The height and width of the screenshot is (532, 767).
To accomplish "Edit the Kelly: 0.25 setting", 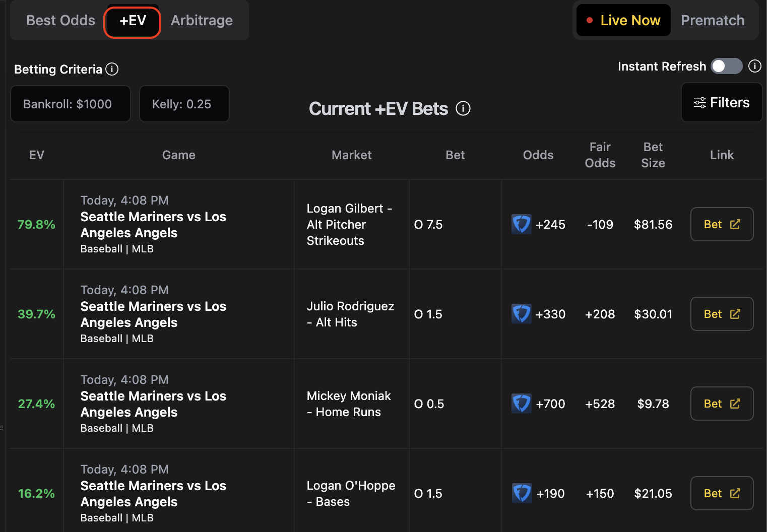I will [184, 104].
